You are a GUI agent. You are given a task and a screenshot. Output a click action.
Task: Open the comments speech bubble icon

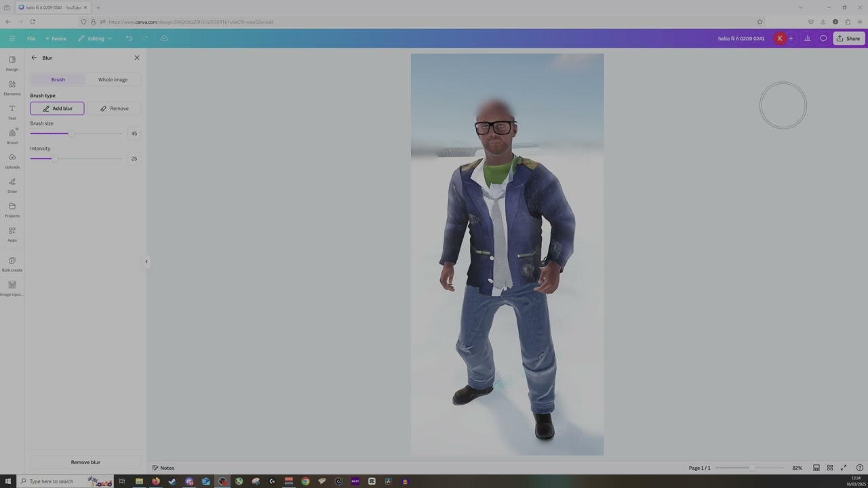point(823,39)
